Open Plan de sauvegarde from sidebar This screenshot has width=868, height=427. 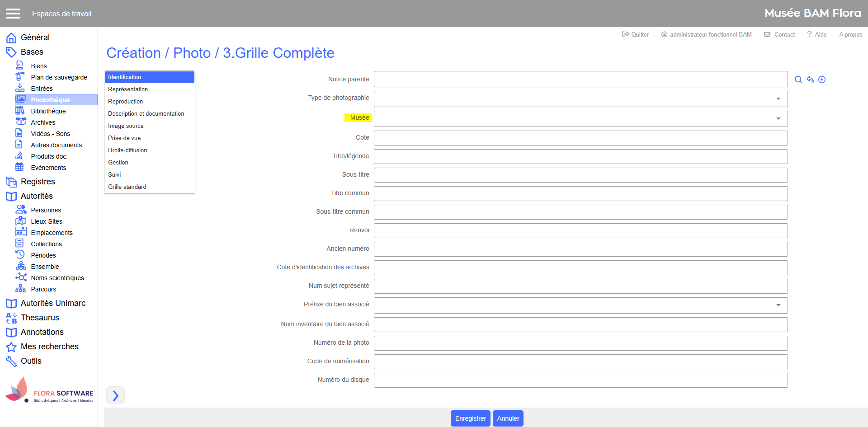coord(59,77)
